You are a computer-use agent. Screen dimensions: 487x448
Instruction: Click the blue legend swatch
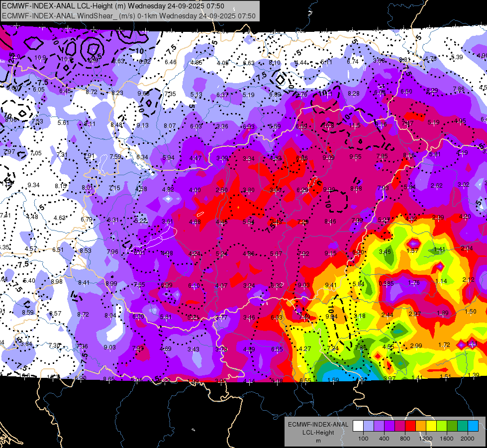pyautogui.click(x=473, y=426)
